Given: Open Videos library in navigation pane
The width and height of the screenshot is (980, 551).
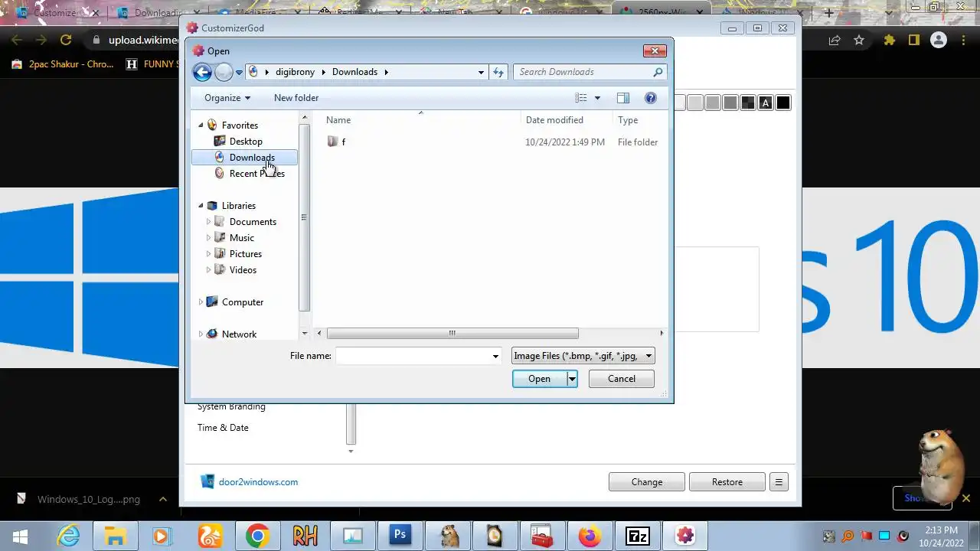Looking at the screenshot, I should pos(243,270).
